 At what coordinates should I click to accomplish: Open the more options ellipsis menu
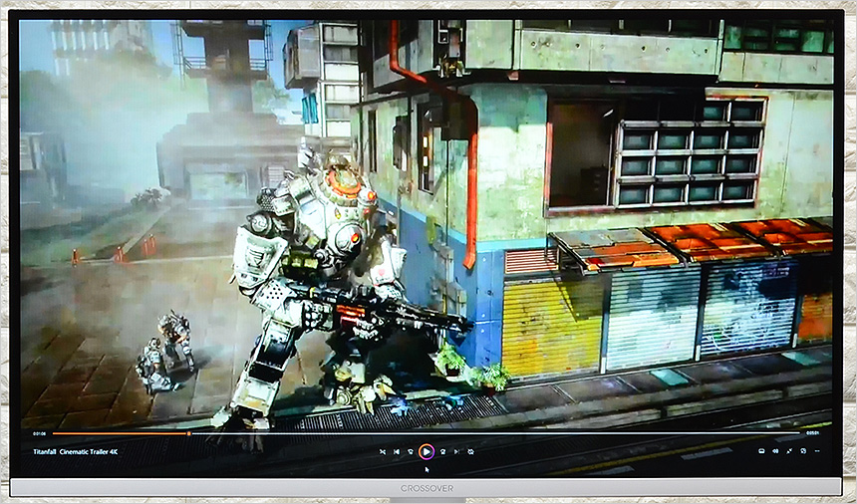(816, 452)
